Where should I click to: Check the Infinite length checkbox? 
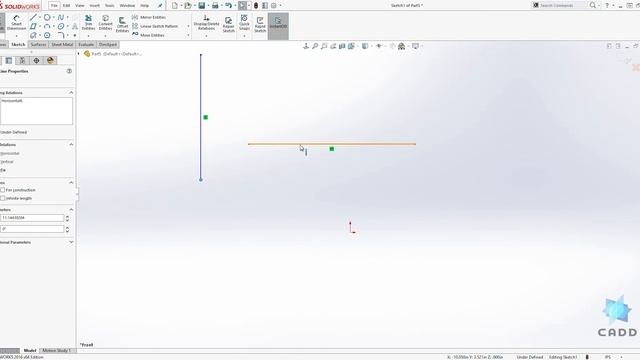[3, 198]
